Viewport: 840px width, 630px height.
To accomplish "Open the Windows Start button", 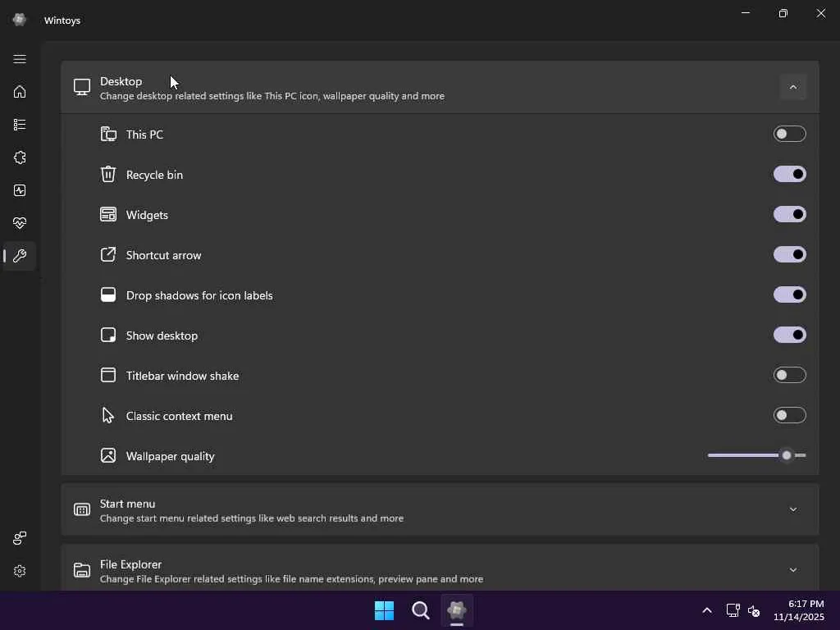I will pyautogui.click(x=384, y=610).
